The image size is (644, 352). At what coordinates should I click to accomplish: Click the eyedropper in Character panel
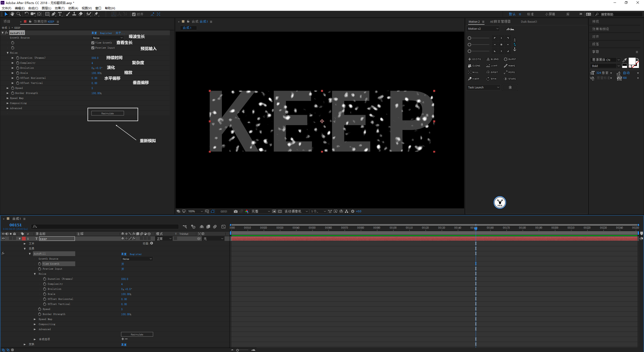tap(624, 60)
